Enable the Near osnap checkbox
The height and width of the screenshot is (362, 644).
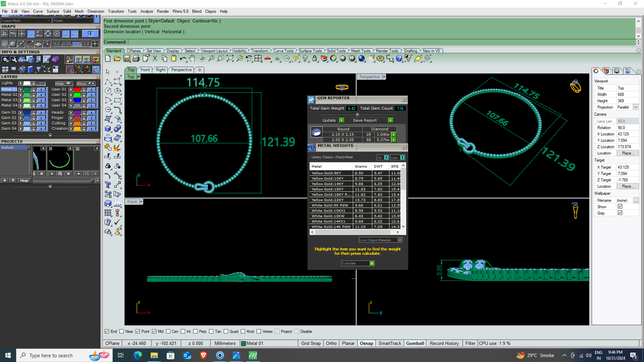[122, 331]
